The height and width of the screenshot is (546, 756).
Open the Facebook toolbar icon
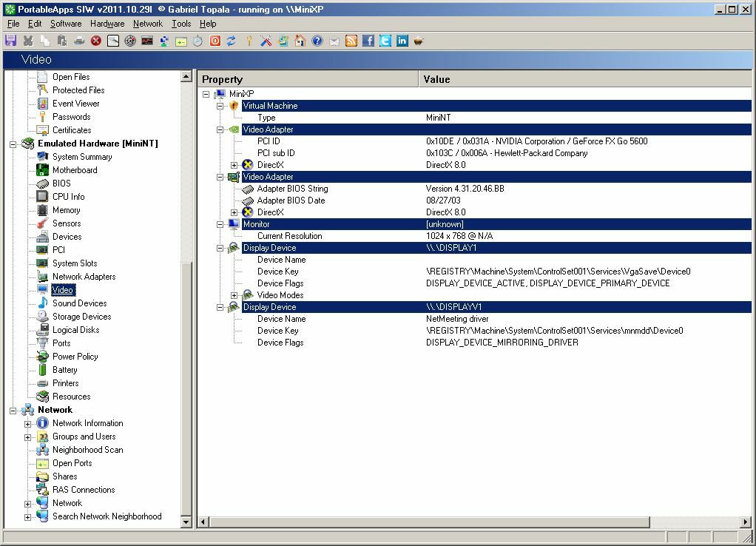coord(368,41)
